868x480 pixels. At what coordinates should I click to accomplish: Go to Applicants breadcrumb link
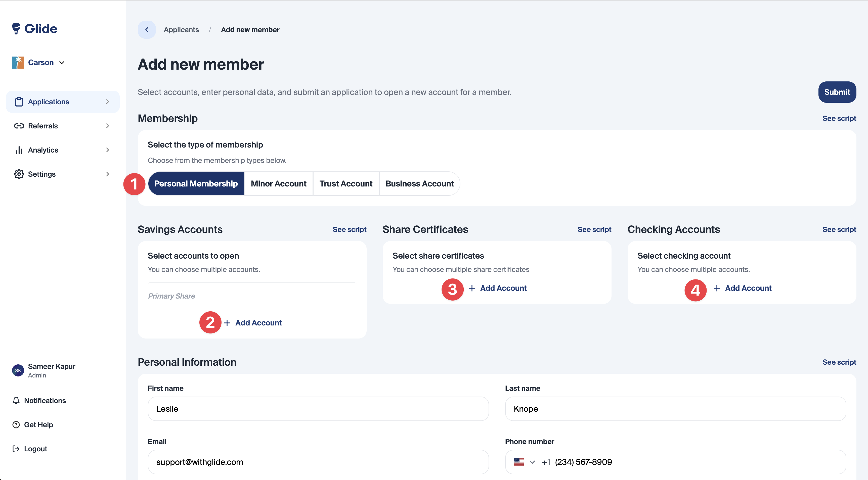click(181, 30)
